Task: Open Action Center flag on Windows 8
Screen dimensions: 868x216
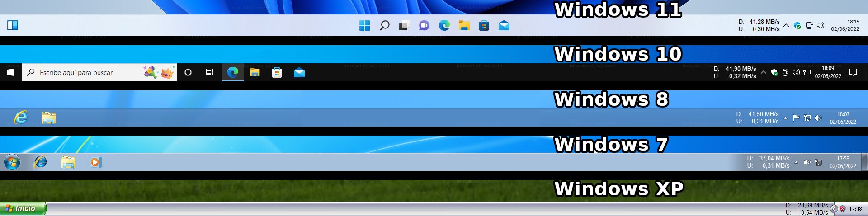Action: tap(797, 118)
